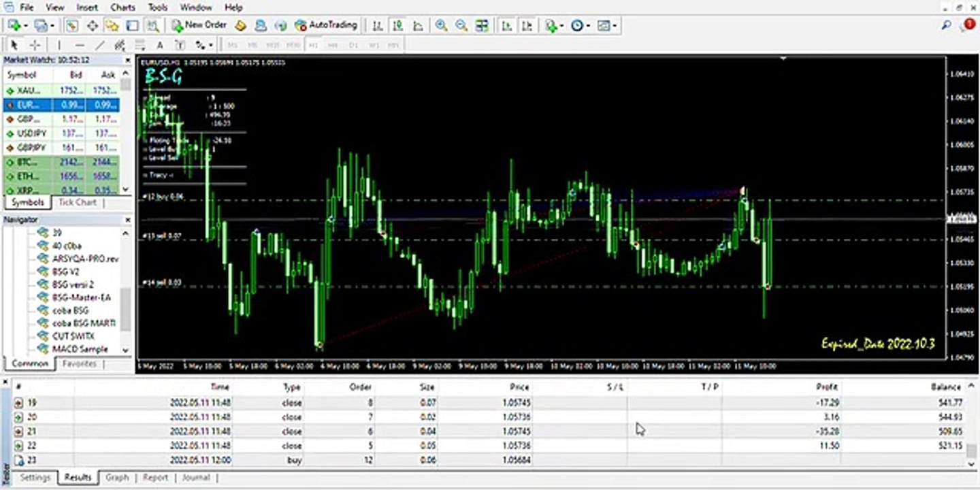Switch chart to candlestick style
This screenshot has height=490, width=980.
(398, 25)
